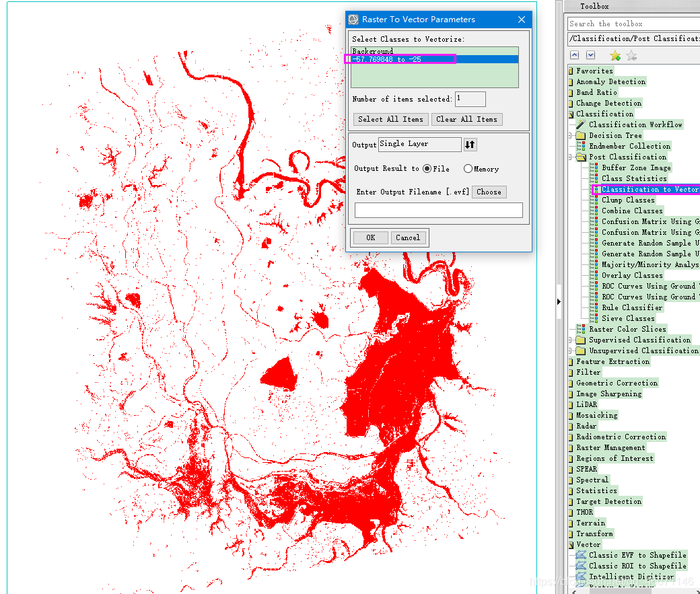Screen dimensions: 700x594
Task: Click the Decision Tree folder icon
Action: pyautogui.click(x=581, y=135)
